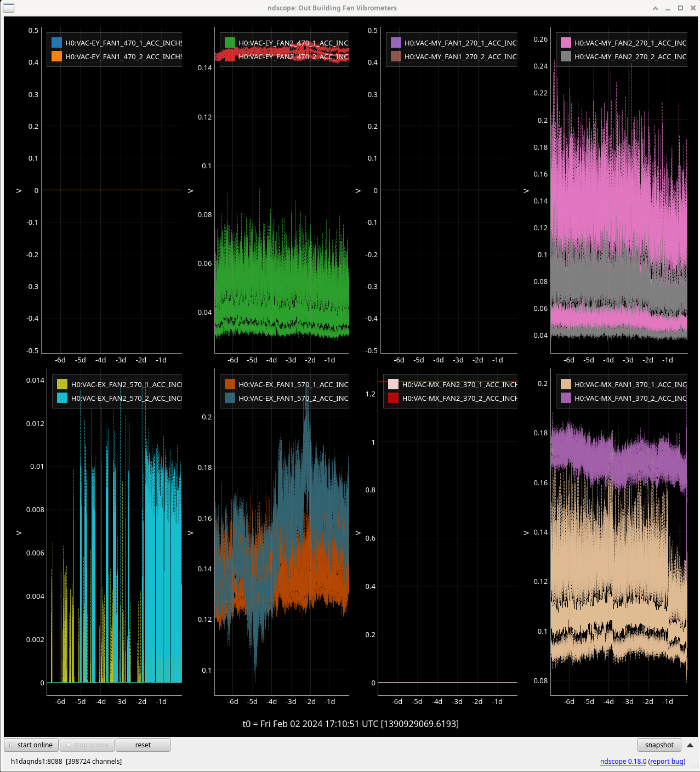Click gray MY_FAN2_270_2 legend swatch
700x772 pixels.
click(x=566, y=56)
